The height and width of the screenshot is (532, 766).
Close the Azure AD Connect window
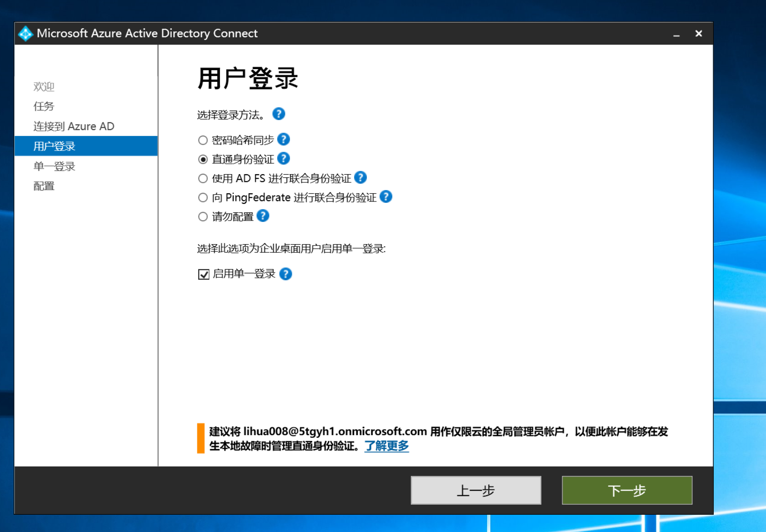click(x=699, y=34)
